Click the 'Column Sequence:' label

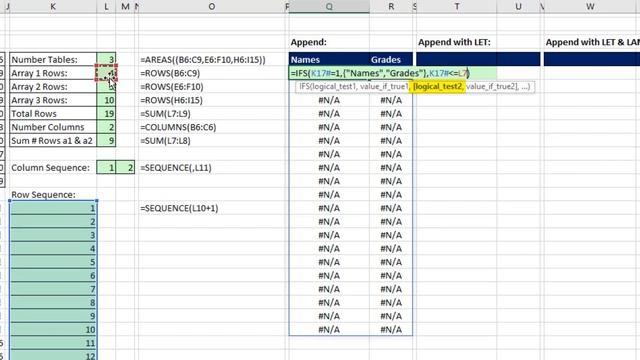[x=51, y=168]
